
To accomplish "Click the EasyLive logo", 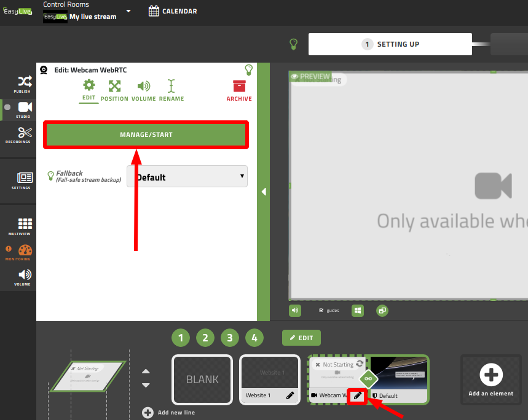I will (17, 11).
